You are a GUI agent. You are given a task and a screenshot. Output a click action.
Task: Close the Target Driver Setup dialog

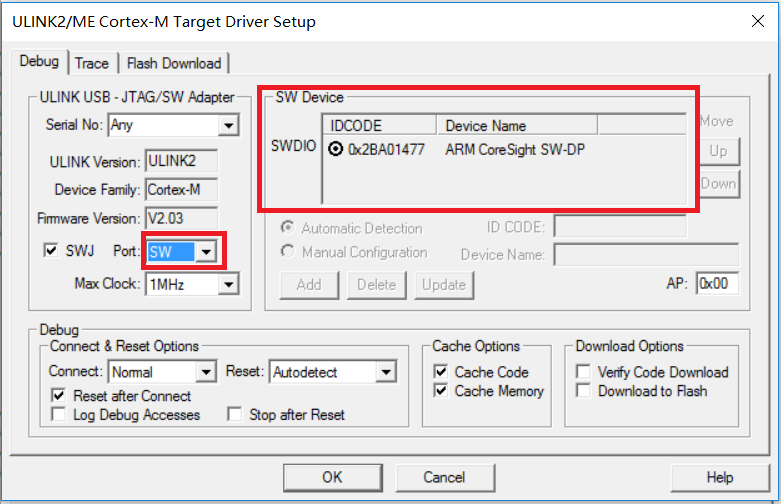coord(758,21)
